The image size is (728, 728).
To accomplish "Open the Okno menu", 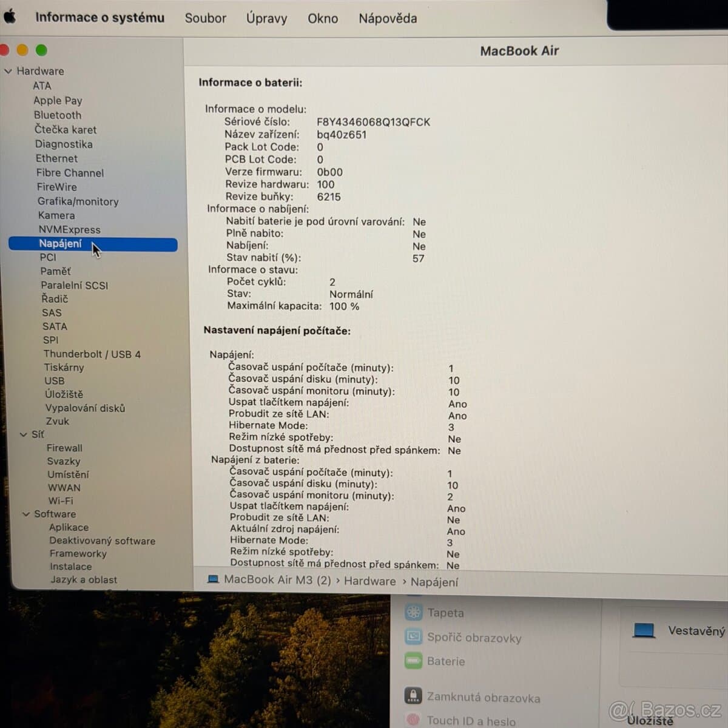I will pyautogui.click(x=323, y=18).
